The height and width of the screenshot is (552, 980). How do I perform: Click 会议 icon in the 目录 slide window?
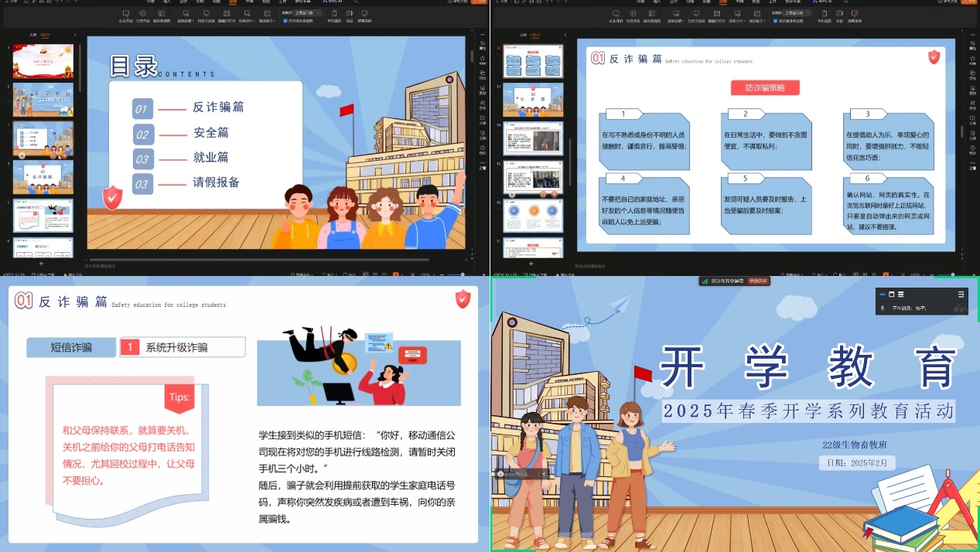(x=349, y=15)
